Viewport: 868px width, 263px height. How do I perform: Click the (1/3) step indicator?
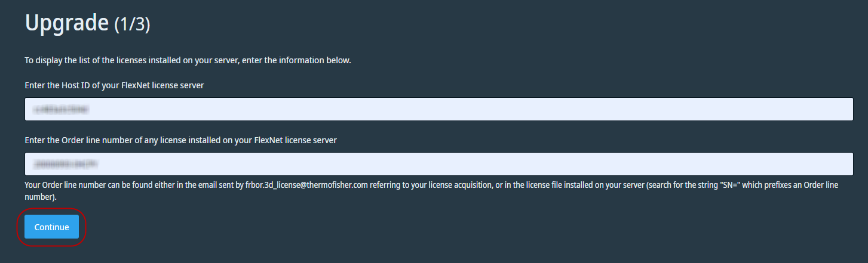point(132,24)
